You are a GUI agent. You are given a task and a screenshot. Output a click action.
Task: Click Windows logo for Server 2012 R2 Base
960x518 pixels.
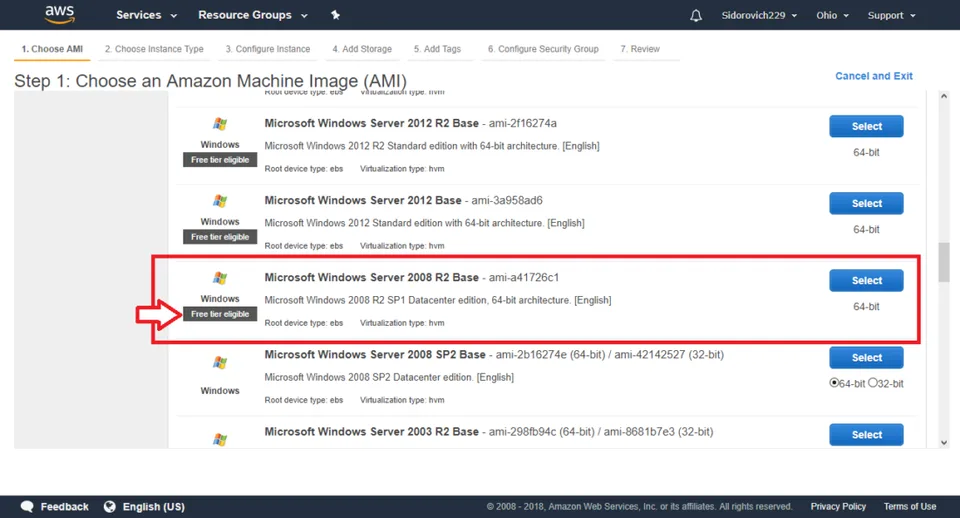tap(220, 124)
